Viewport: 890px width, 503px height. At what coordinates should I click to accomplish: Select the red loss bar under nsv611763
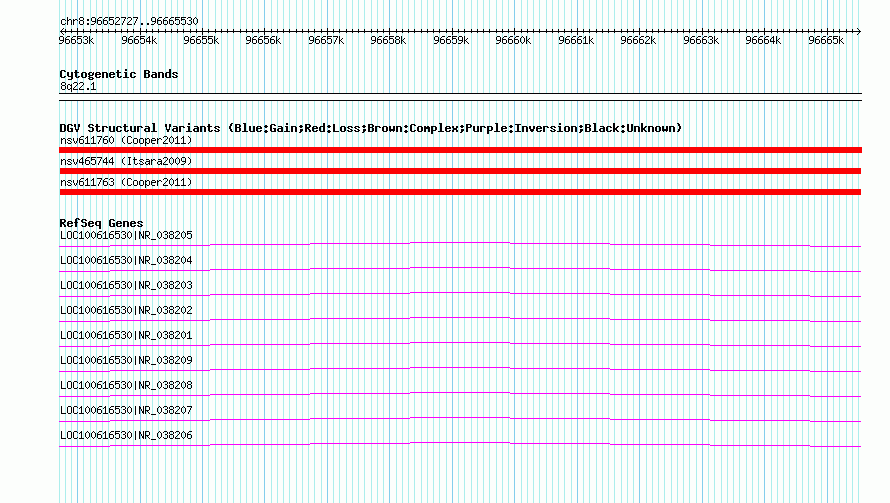pos(460,192)
